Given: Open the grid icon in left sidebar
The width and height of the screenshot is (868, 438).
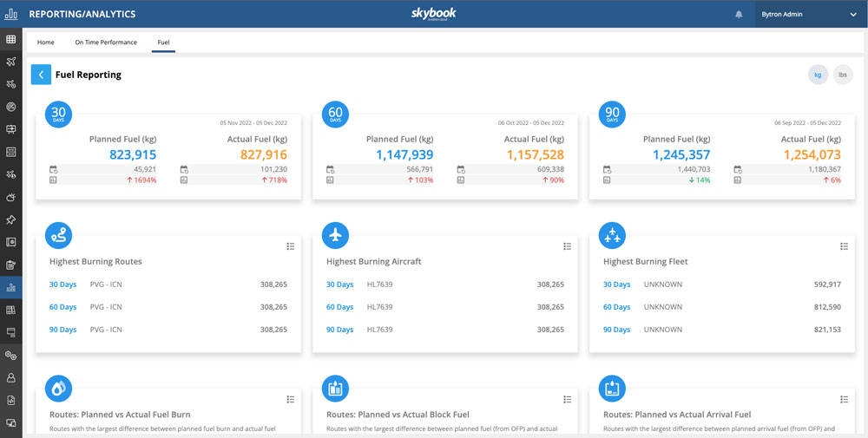Looking at the screenshot, I should 11,39.
